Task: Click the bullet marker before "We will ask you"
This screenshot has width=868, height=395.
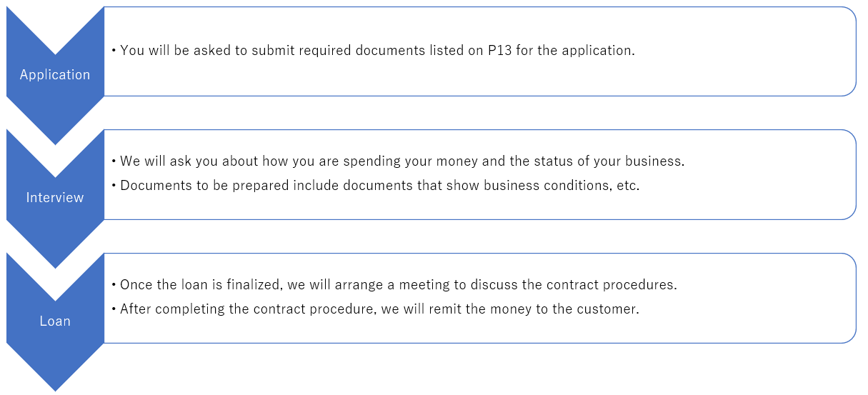Action: tap(114, 162)
